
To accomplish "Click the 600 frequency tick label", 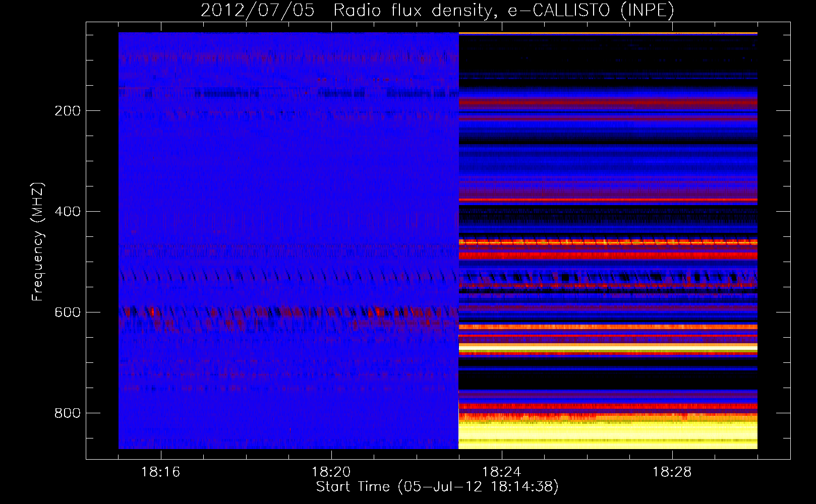I will [67, 312].
